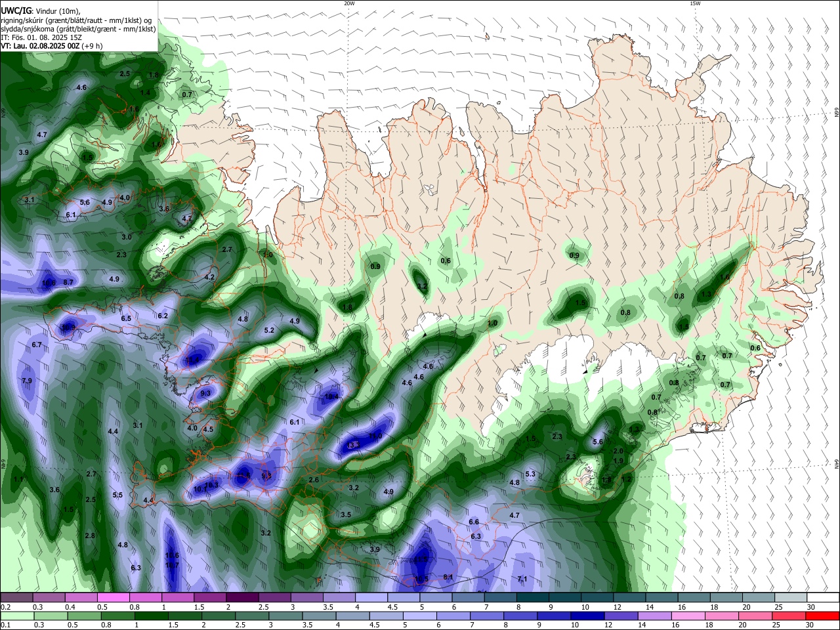Click the '2.6' precipitation value
The height and width of the screenshot is (630, 840).
(x=314, y=480)
